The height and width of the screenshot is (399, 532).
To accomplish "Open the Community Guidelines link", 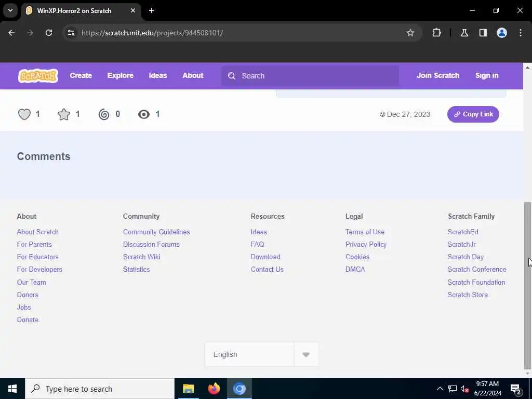I will pyautogui.click(x=156, y=232).
